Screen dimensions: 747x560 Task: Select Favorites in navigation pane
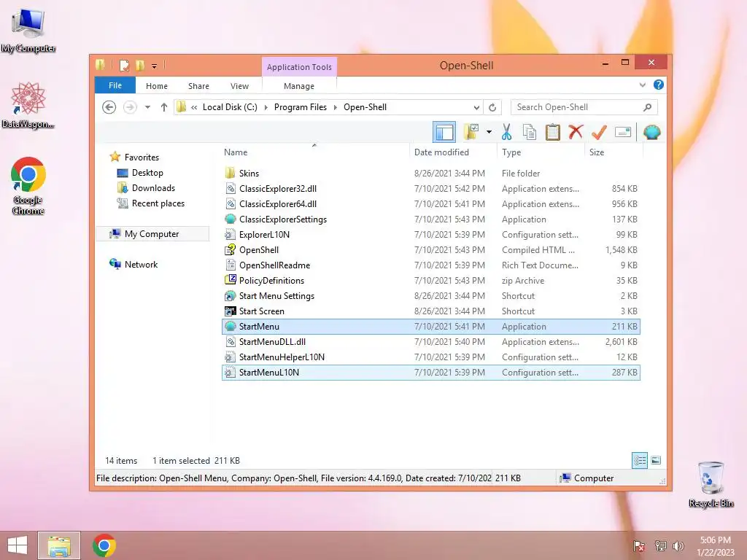(142, 157)
